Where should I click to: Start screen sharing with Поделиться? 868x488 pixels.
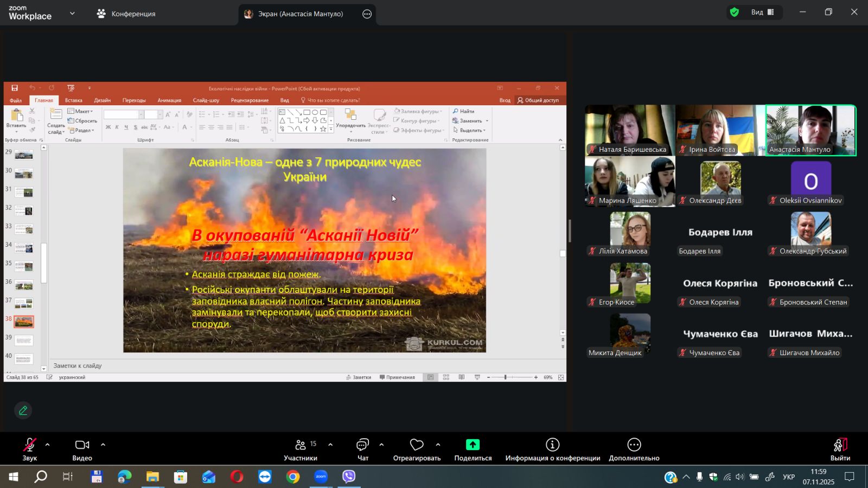click(x=473, y=449)
